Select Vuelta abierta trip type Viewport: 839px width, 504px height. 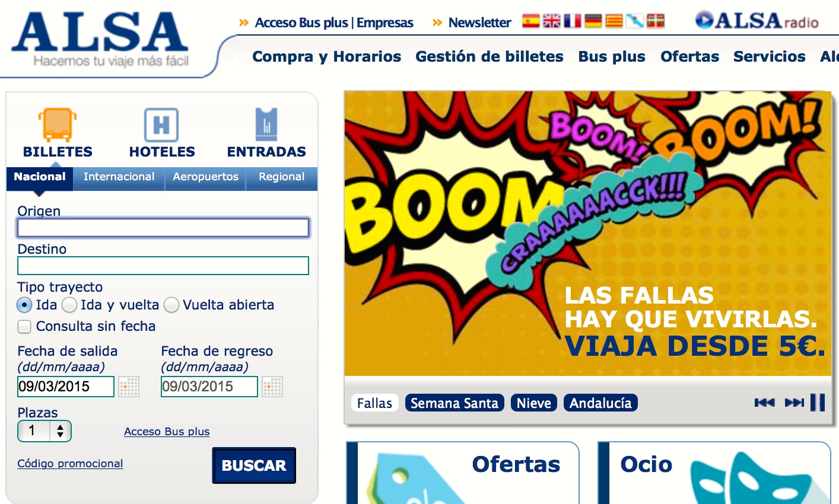point(171,305)
